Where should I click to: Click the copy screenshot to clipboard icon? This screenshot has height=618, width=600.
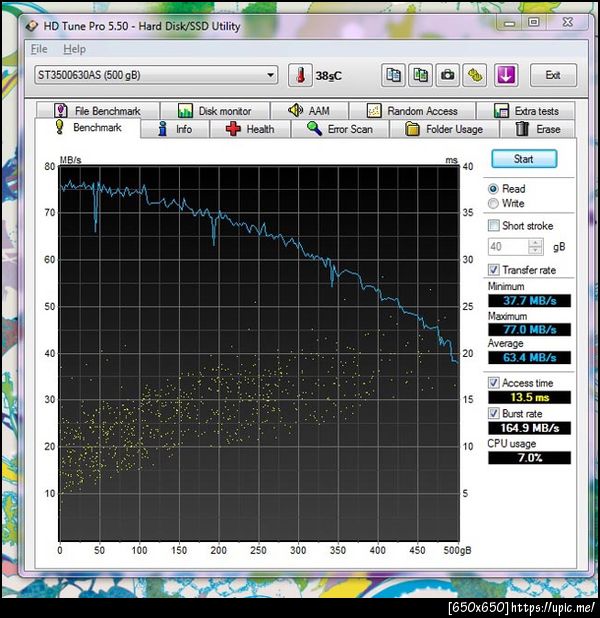pos(420,75)
